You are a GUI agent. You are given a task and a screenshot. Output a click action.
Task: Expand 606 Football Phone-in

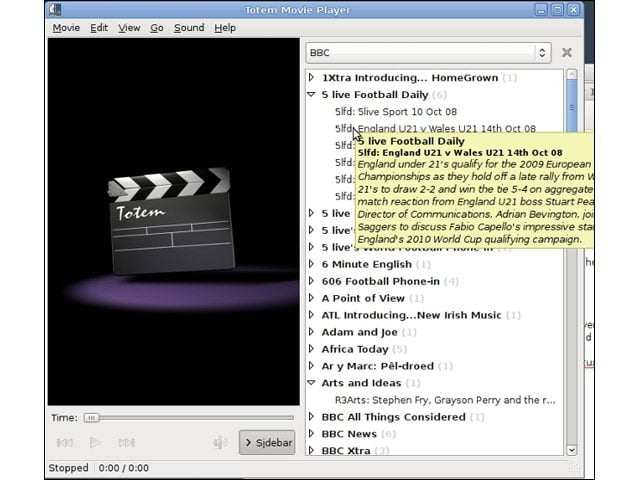pos(311,281)
